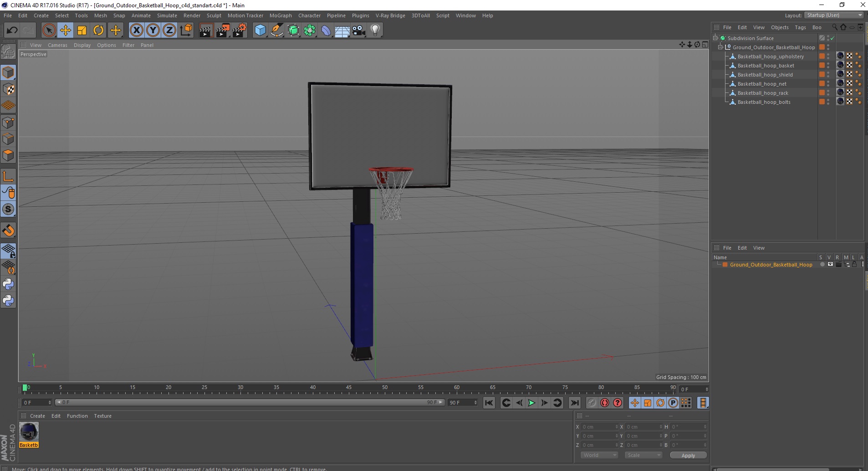Open Object Manager Tags menu
This screenshot has height=471, width=868.
coord(800,27)
